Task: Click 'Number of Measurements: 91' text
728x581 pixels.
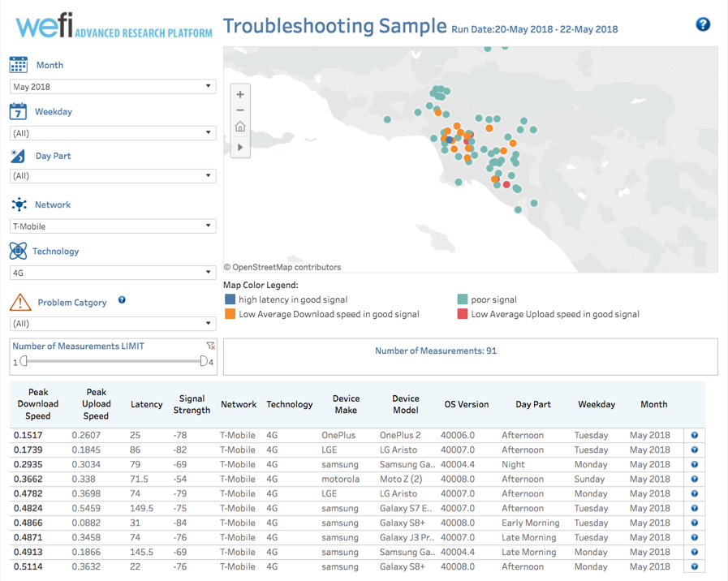Action: coord(436,351)
